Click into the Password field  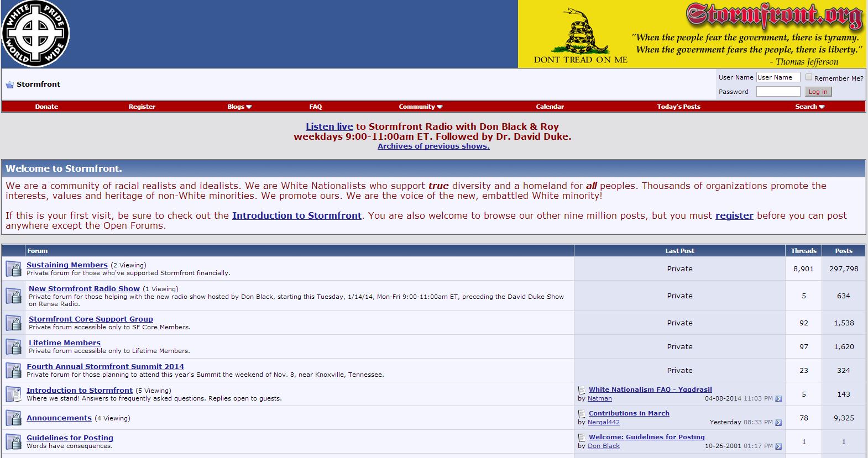[778, 92]
